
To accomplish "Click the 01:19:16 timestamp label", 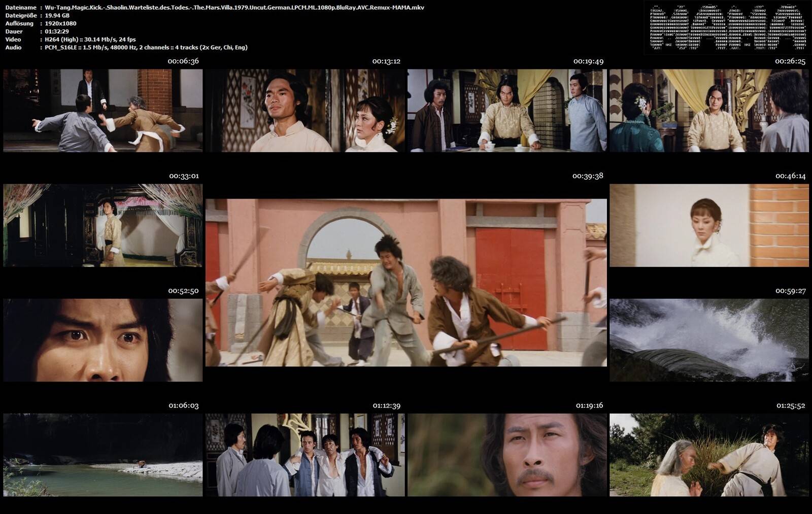I will pyautogui.click(x=589, y=405).
